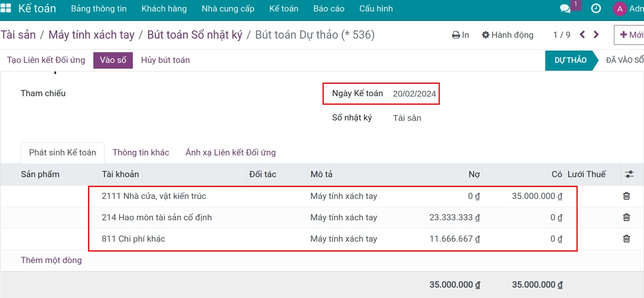
Task: Click the Ngày Kế toán date field
Action: (414, 94)
